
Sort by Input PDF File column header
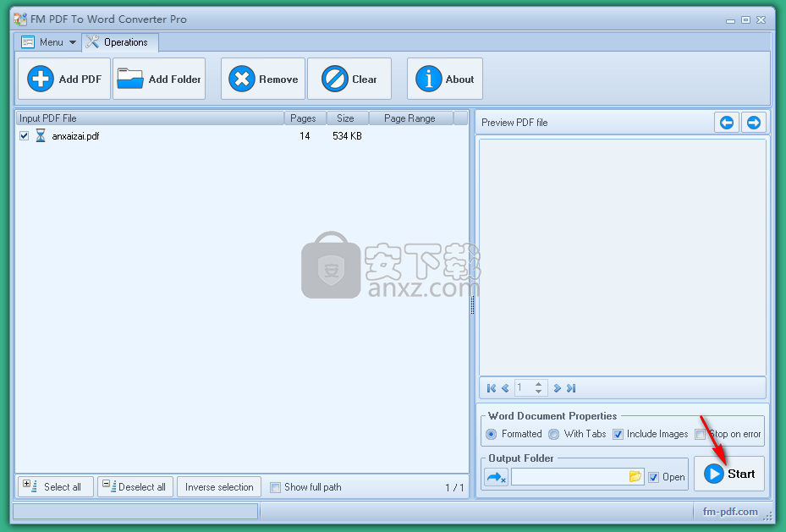coord(150,118)
